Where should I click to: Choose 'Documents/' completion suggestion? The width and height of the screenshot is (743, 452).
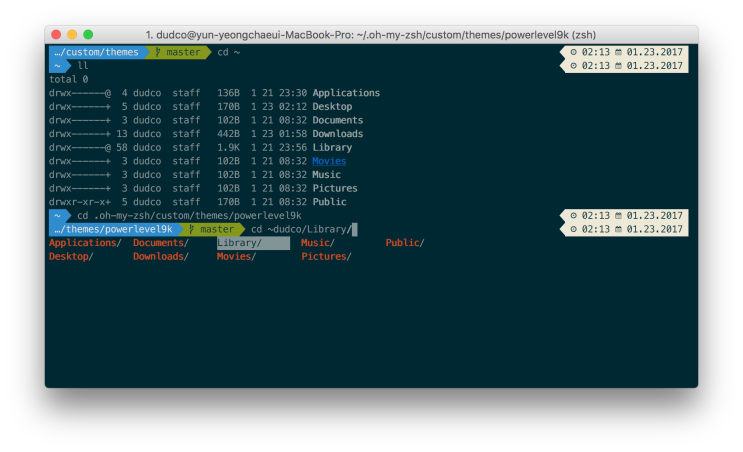(161, 243)
